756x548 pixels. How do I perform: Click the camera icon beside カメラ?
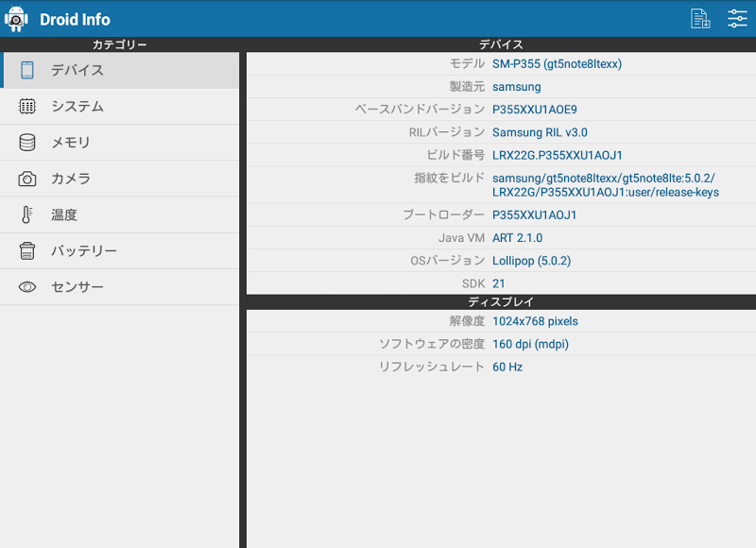coord(27,179)
